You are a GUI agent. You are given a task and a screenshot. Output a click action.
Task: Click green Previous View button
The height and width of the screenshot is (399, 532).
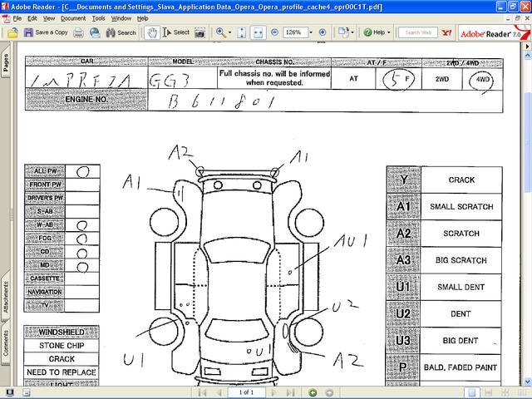tap(313, 392)
